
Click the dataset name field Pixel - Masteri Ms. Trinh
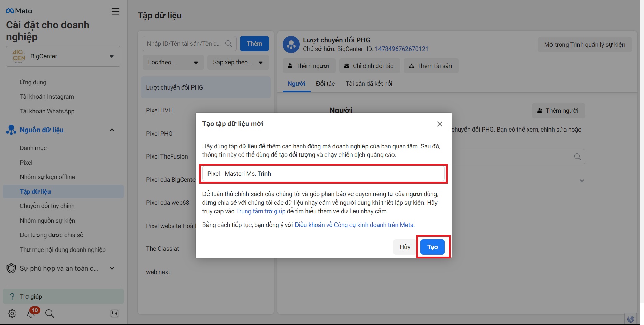coord(323,174)
